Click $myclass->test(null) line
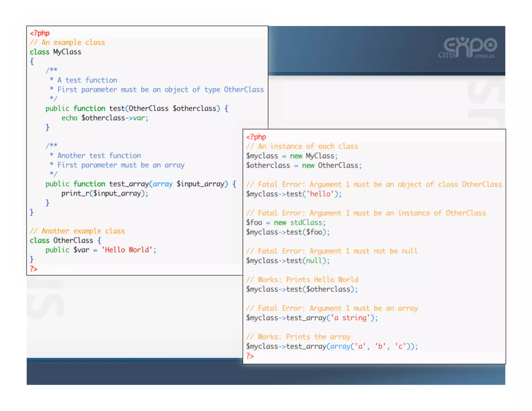The width and height of the screenshot is (532, 411). tap(288, 261)
